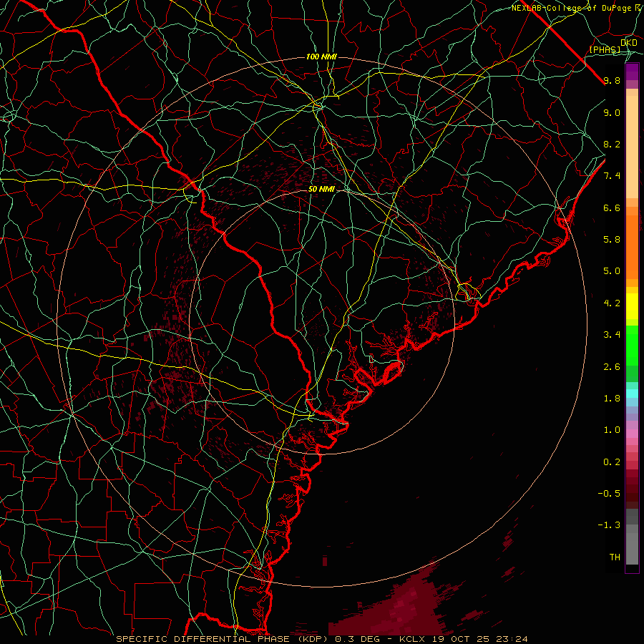Click the "100 NMI" range ring label
The image size is (644, 644).
tap(321, 57)
